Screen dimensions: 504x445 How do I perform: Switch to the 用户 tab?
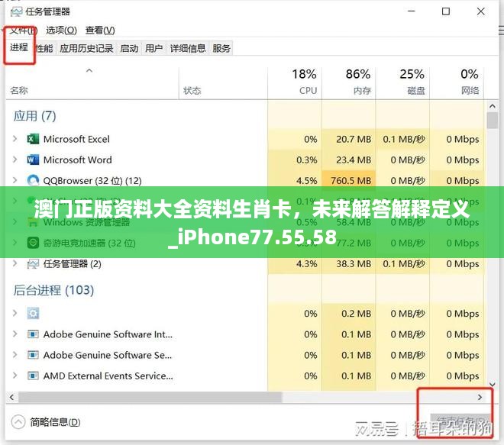tap(153, 48)
